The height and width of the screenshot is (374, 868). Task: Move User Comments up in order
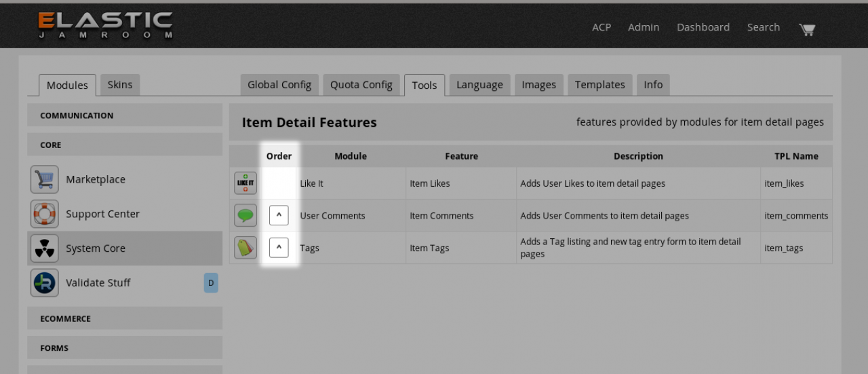pos(279,216)
